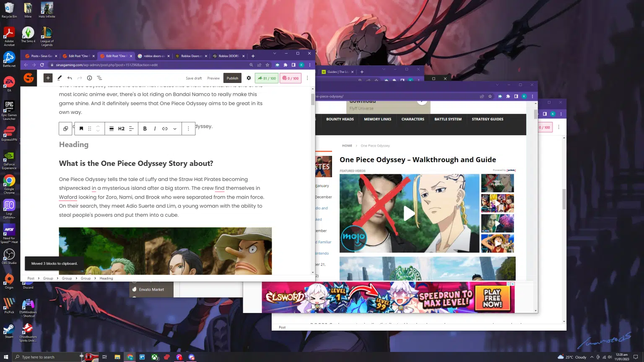Move the heading block down
The width and height of the screenshot is (644, 362).
tap(98, 131)
